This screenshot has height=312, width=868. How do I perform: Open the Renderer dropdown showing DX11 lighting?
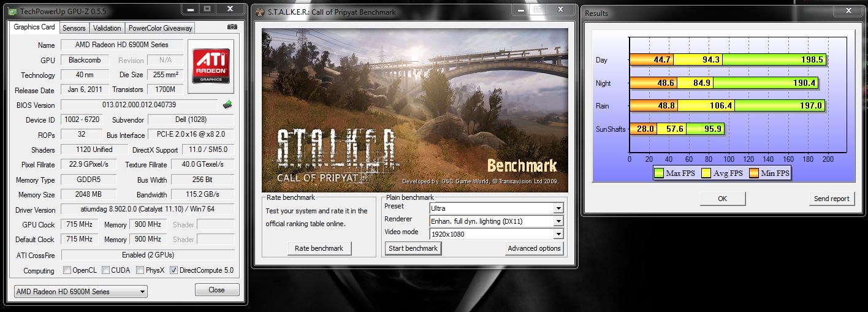tap(495, 221)
